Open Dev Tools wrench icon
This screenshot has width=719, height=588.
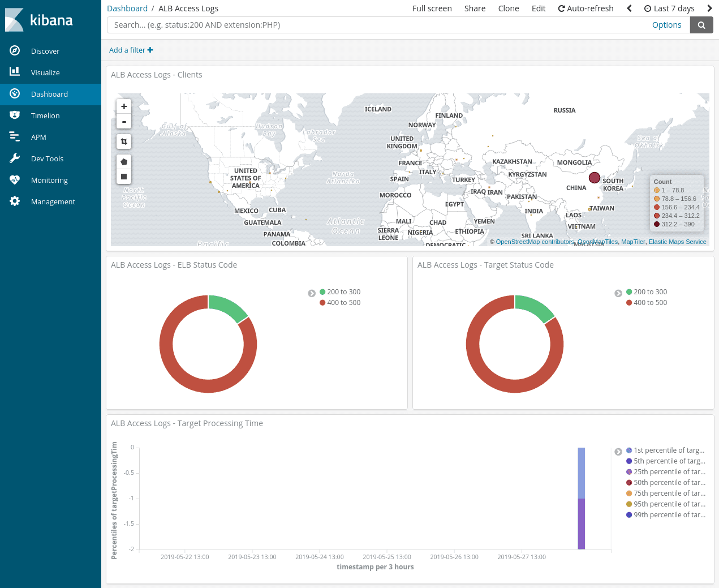(x=15, y=158)
